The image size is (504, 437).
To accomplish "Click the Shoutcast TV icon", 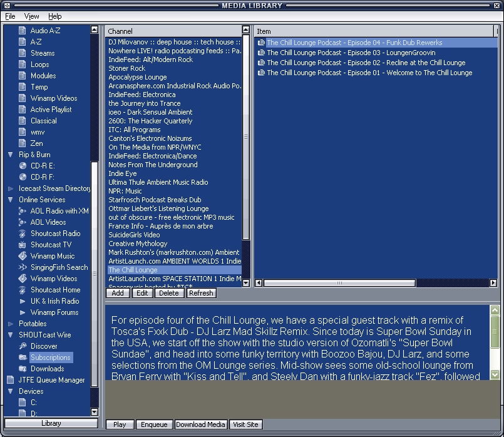I will click(x=22, y=245).
